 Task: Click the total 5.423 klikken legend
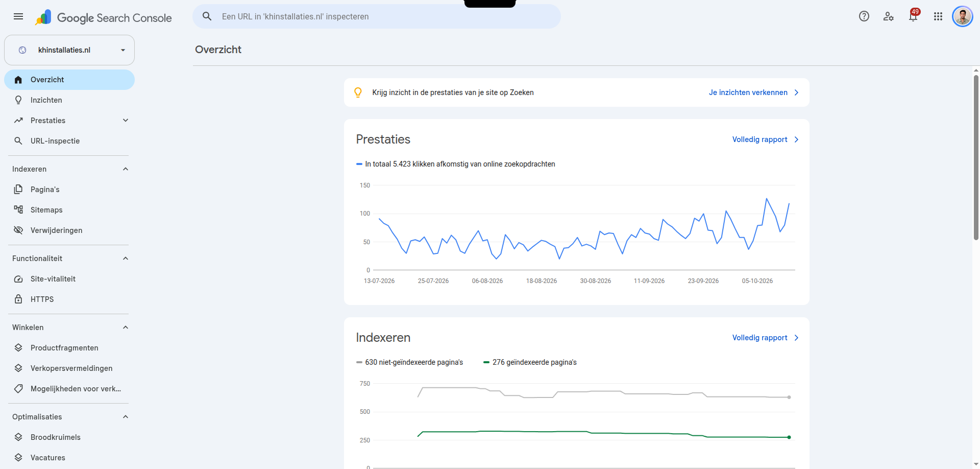pyautogui.click(x=456, y=164)
